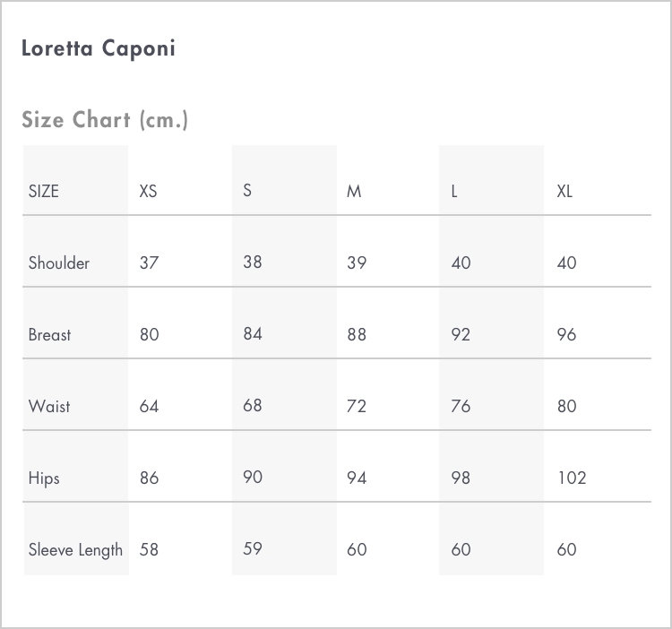Select the Shoulder row label
Viewport: 672px width, 629px height.
coord(59,263)
